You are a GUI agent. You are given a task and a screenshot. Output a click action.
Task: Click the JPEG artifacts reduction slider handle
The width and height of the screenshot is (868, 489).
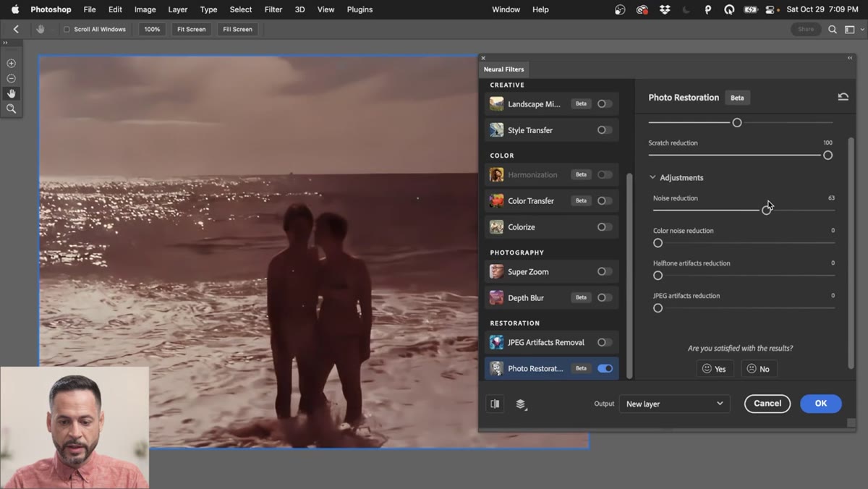point(658,308)
